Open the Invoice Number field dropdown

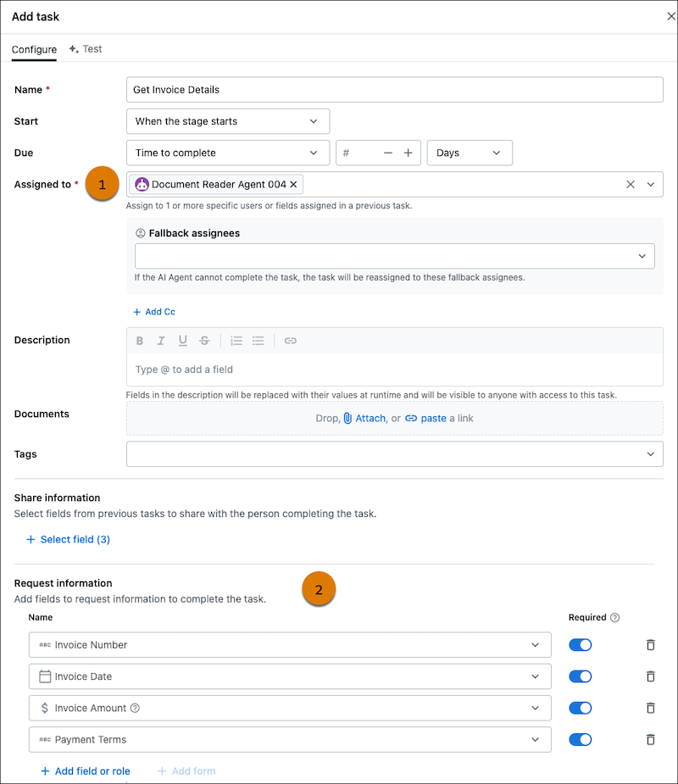[290, 644]
